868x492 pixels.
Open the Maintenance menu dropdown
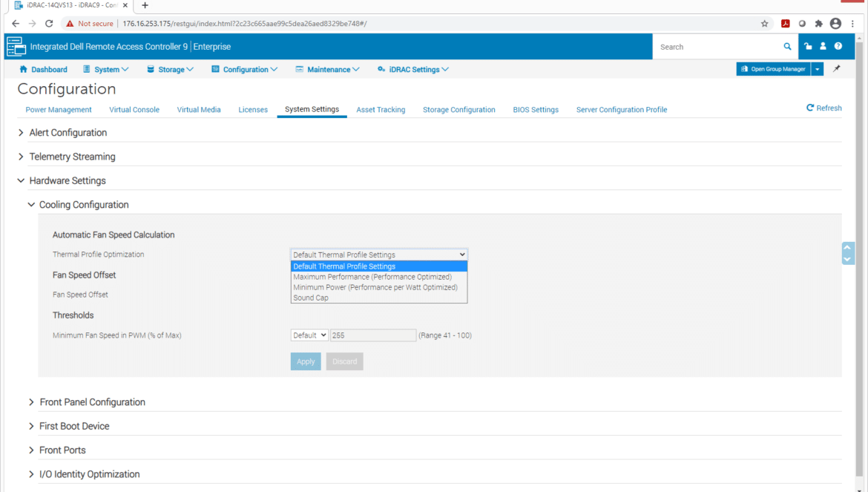(327, 69)
